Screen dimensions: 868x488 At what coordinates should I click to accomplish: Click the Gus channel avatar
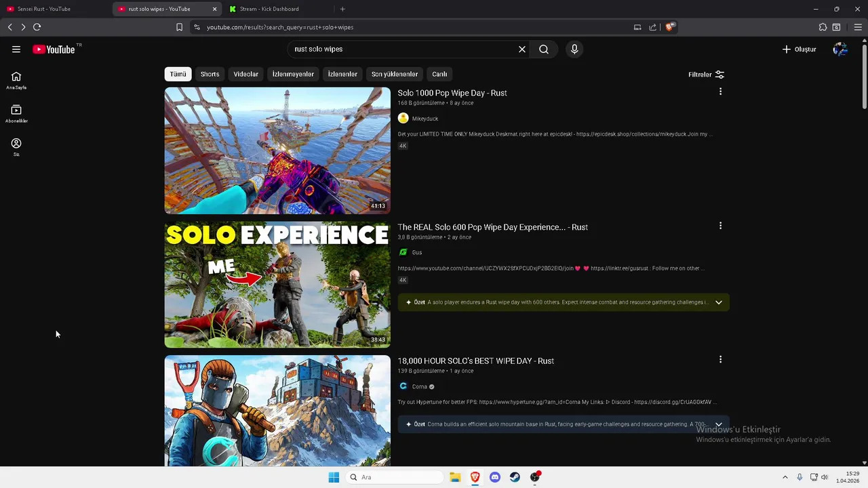[x=403, y=252]
